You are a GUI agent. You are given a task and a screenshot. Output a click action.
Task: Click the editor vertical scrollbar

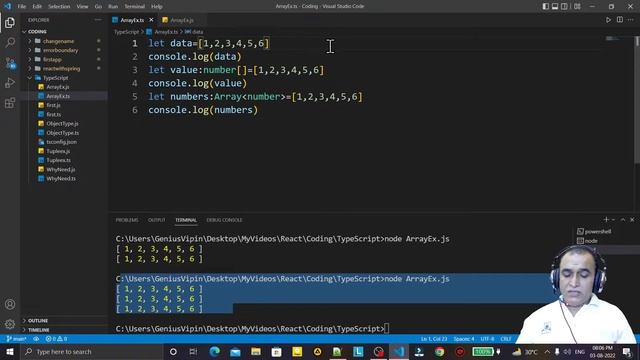pos(637,100)
